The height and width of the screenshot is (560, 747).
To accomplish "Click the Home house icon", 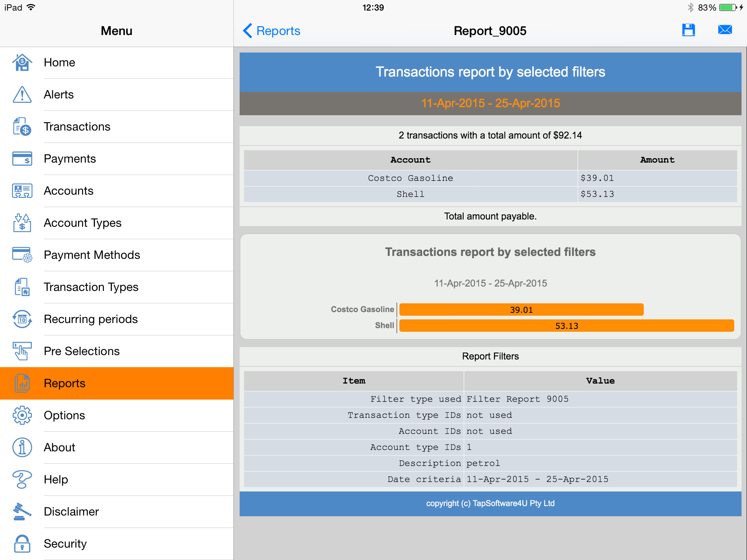I will (22, 62).
